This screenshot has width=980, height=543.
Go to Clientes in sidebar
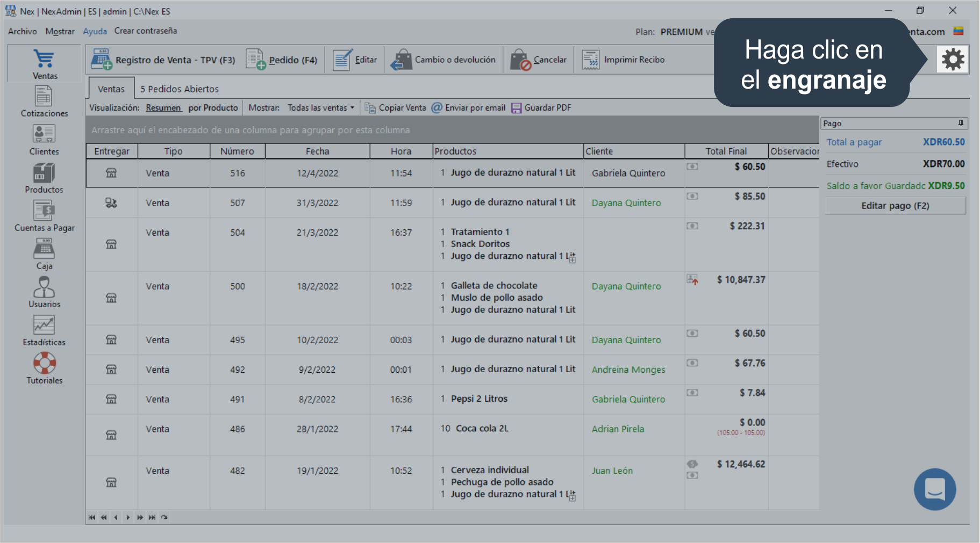click(x=44, y=140)
